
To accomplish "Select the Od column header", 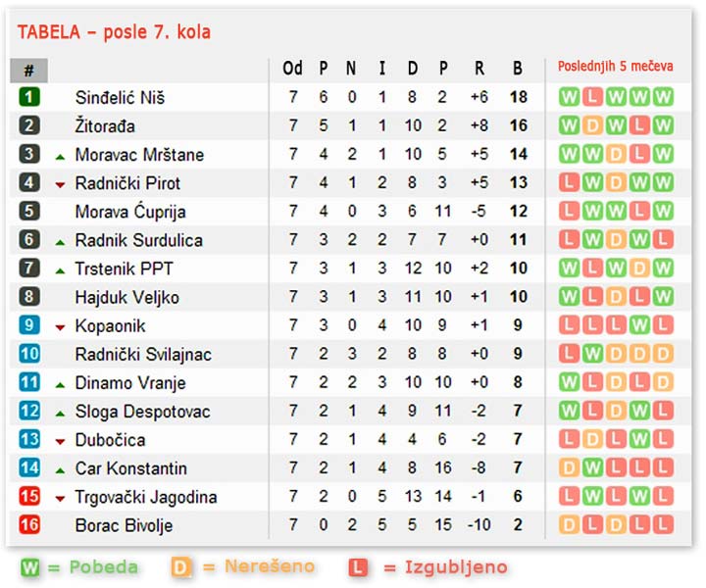I will [x=292, y=69].
